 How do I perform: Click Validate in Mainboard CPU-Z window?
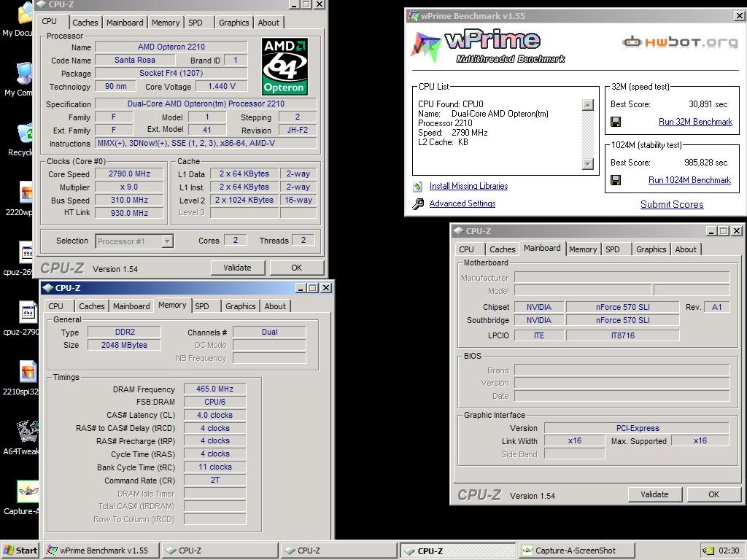coord(654,494)
